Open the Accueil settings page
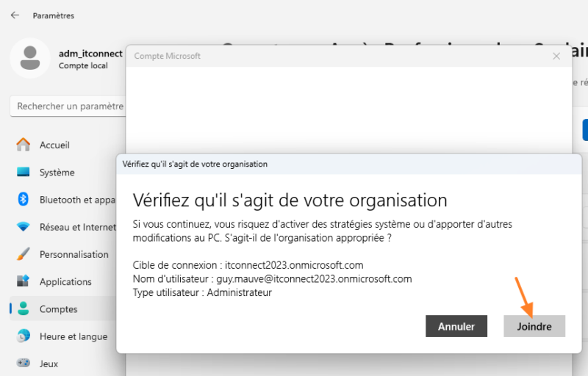The height and width of the screenshot is (376, 588). tap(54, 145)
